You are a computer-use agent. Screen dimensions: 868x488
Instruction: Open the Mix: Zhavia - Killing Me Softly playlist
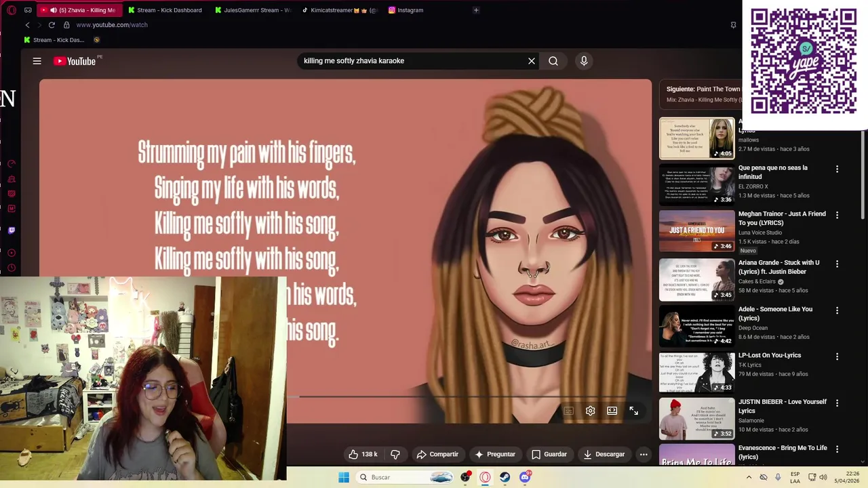tap(704, 100)
